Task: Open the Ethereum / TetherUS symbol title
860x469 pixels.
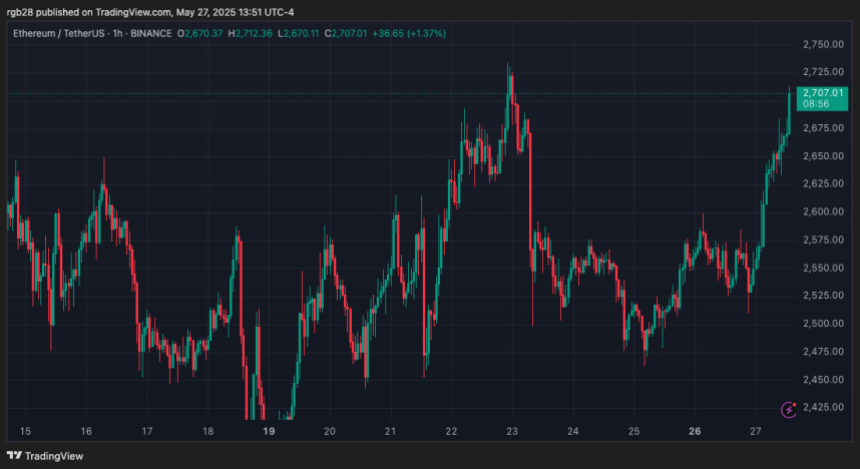Action: point(64,33)
